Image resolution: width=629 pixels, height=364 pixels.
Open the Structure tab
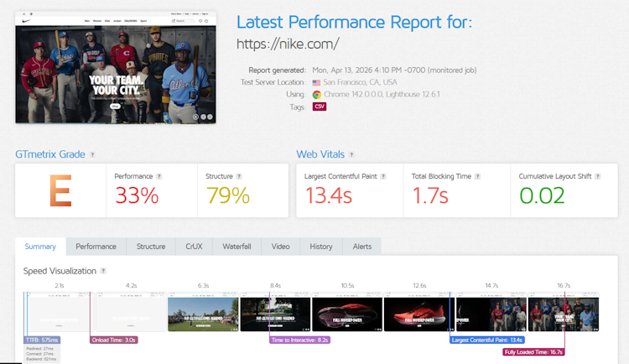[x=151, y=247]
